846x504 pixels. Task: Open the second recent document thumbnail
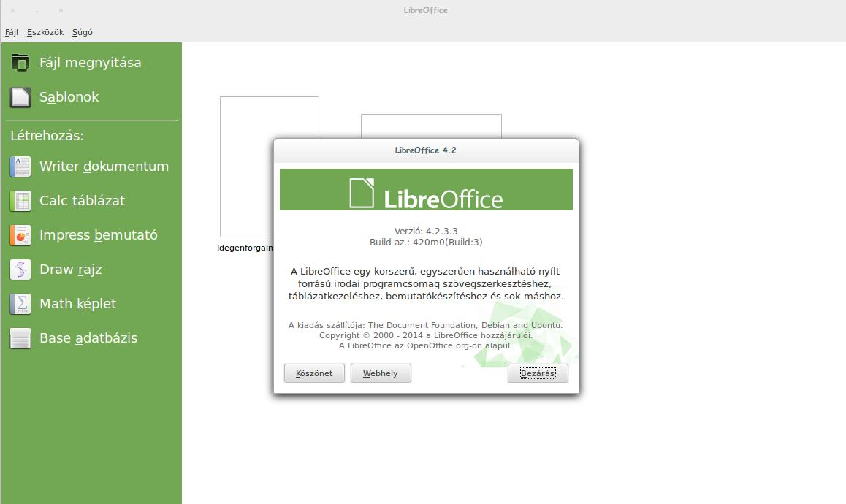click(x=431, y=126)
